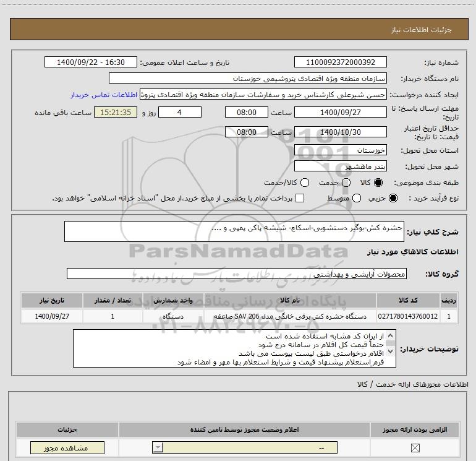The width and height of the screenshot is (476, 461).
Task: Click the مشاهده مجوز button
Action: (x=67, y=448)
